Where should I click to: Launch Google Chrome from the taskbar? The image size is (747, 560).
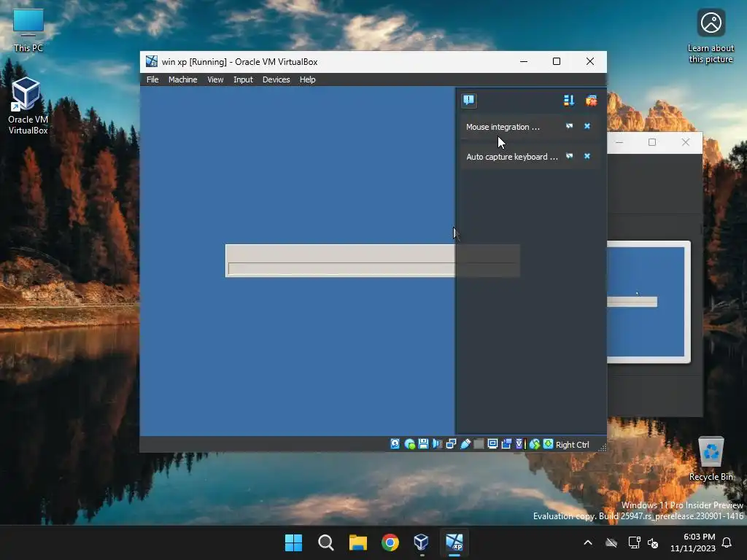(x=390, y=542)
